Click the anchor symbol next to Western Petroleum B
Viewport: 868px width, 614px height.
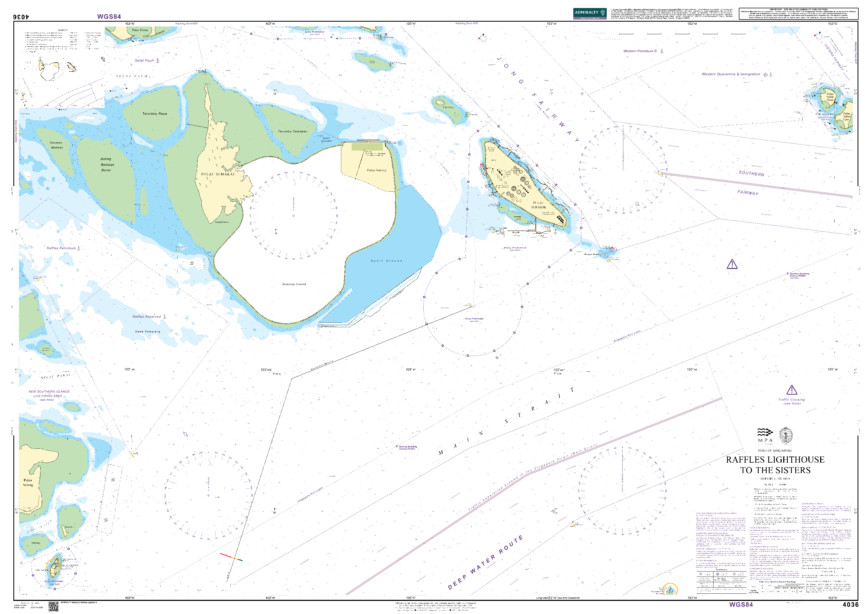(662, 51)
